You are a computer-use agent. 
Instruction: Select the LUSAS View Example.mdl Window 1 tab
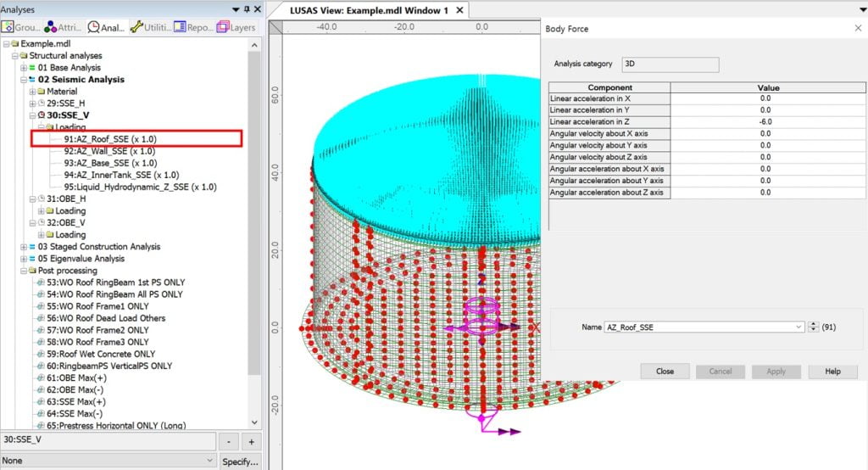coord(368,10)
